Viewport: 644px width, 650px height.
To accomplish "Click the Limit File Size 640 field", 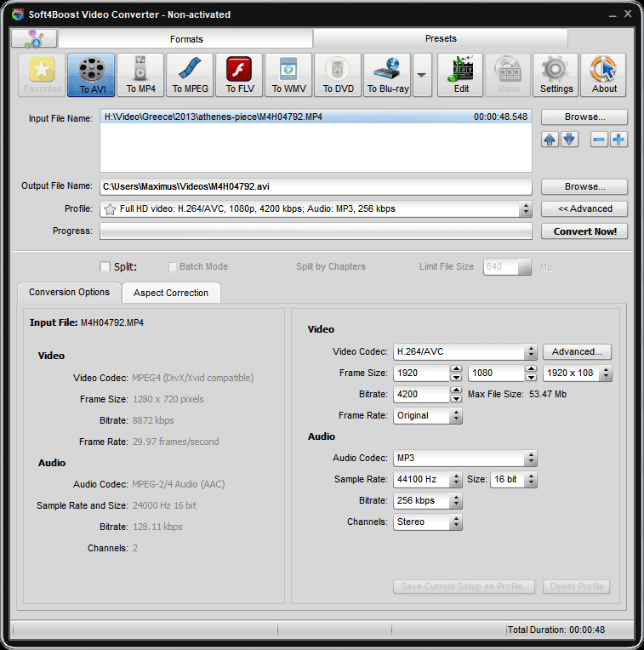I will (507, 266).
